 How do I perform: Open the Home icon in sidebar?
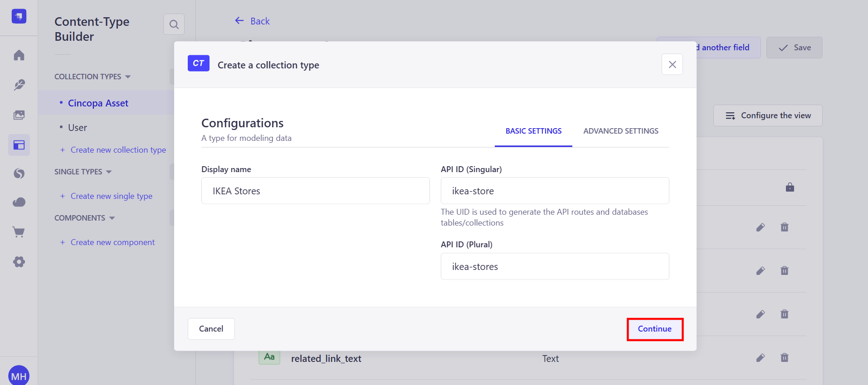(19, 55)
